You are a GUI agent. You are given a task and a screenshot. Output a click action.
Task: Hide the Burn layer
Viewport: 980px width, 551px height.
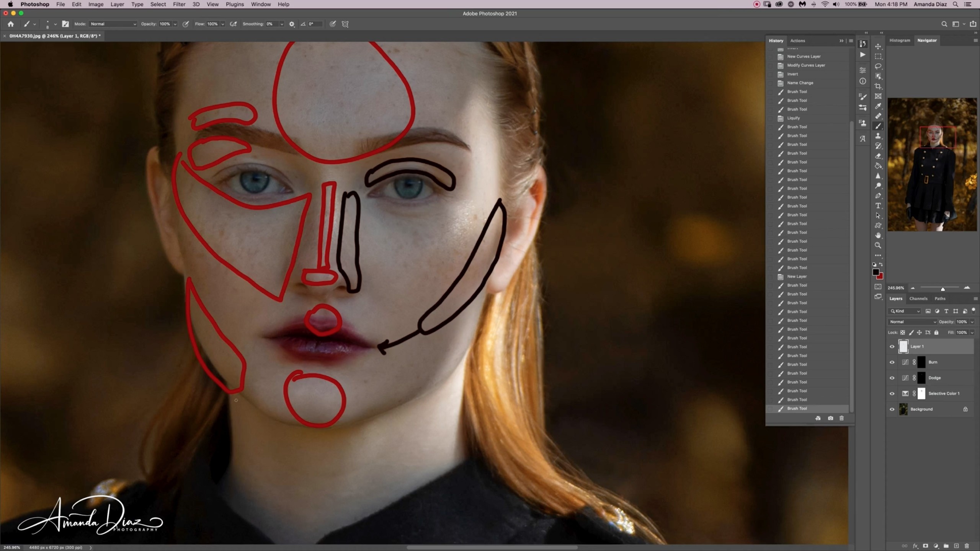pyautogui.click(x=892, y=362)
